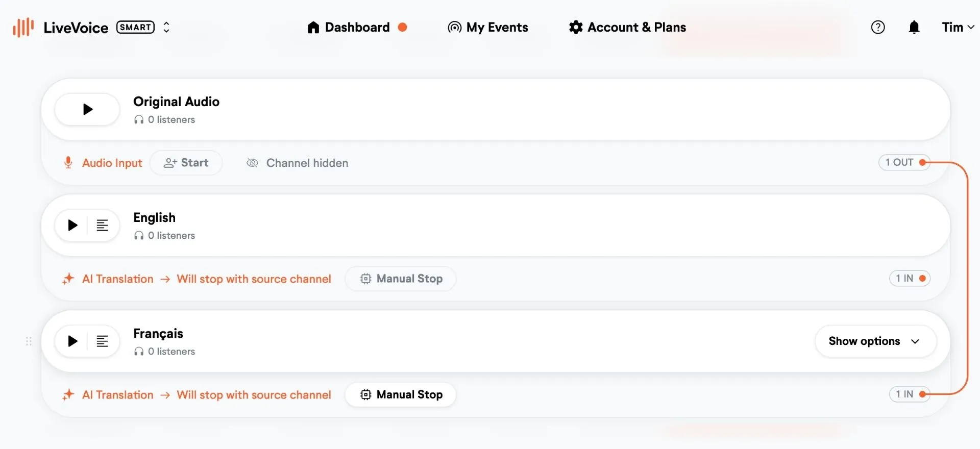Open Account & Plans tab
This screenshot has height=449, width=980.
click(x=627, y=28)
